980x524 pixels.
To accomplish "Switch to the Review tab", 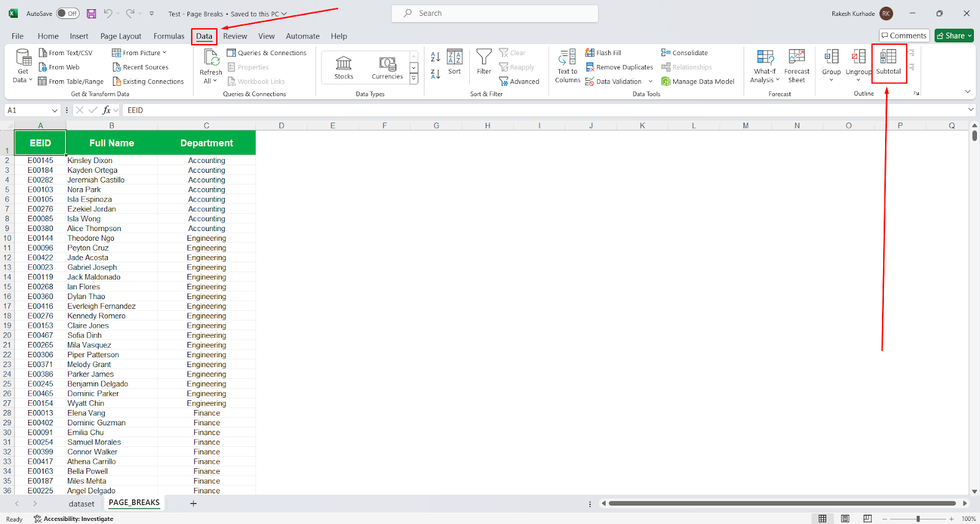I will 235,36.
